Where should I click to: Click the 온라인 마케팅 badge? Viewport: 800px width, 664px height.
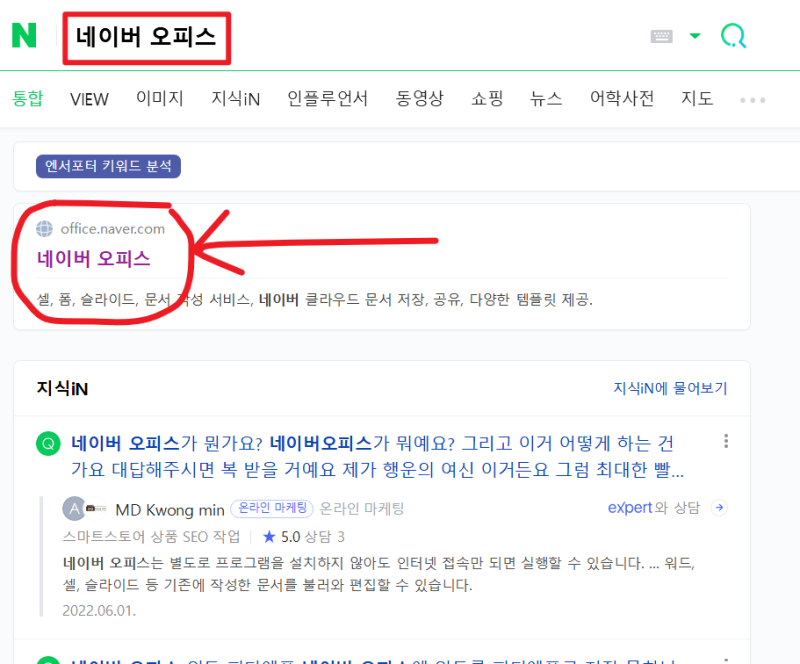pos(272,508)
